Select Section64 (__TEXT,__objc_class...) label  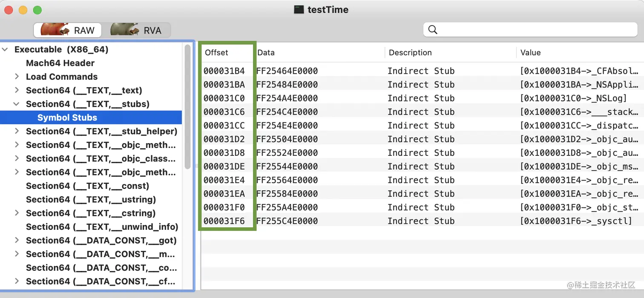coord(101,158)
